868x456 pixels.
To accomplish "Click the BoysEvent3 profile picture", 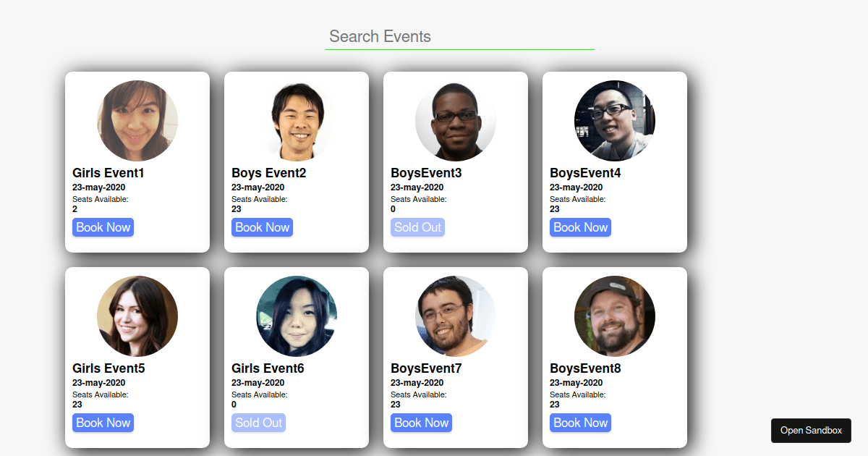I will 455,121.
